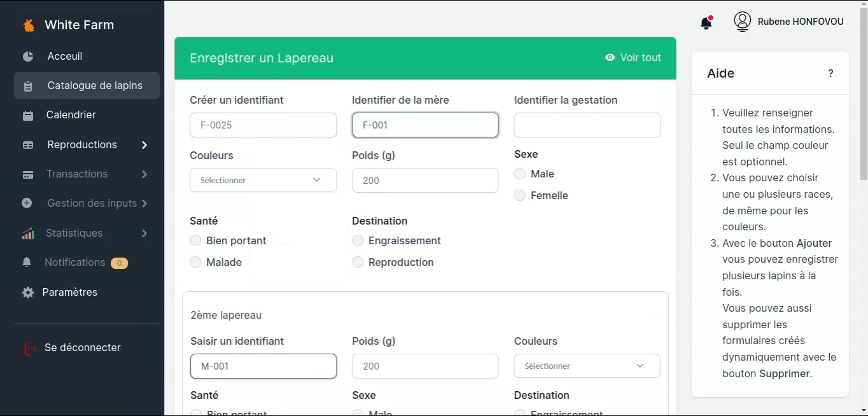Click the White Farm rabbit logo
This screenshot has width=868, height=416.
pos(29,25)
